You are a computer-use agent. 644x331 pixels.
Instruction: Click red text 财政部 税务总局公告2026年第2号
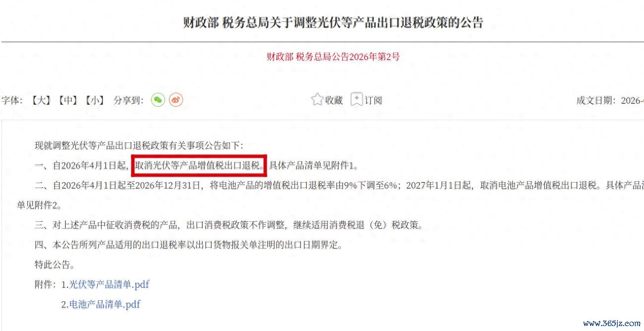click(333, 57)
